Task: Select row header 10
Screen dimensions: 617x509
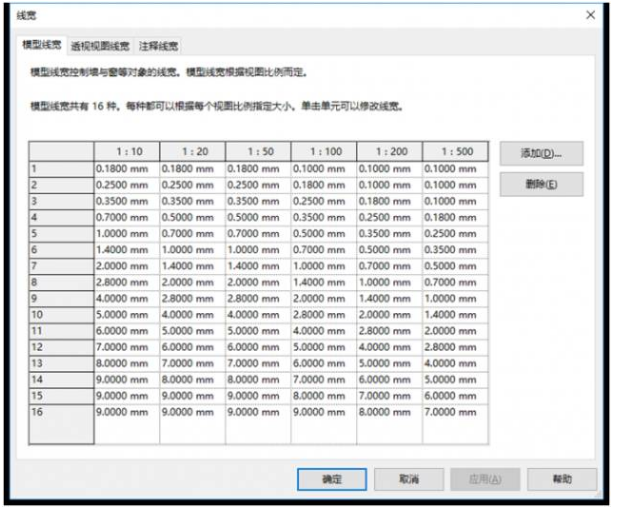Action: coord(61,315)
